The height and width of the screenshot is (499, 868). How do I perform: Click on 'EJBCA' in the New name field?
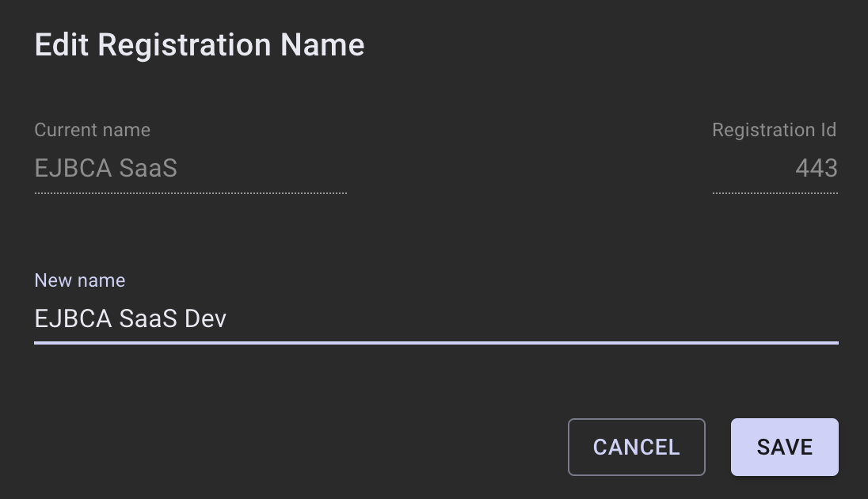[x=73, y=318]
